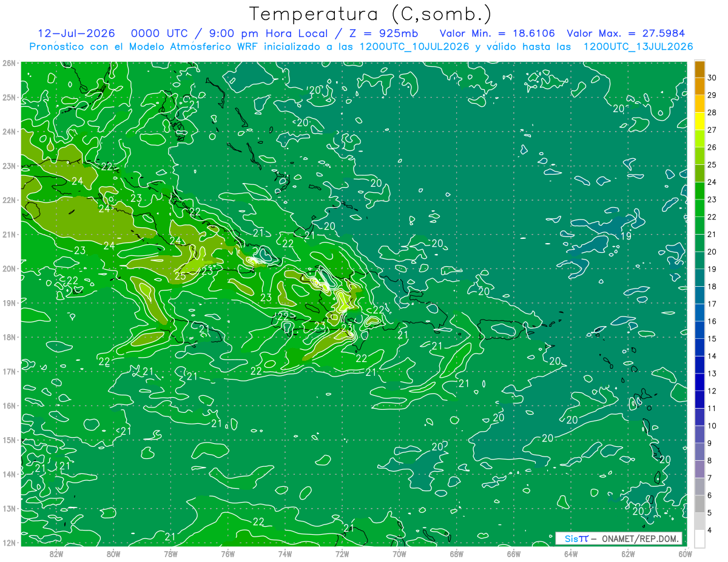The image size is (728, 562).
Task: Click the "0000 UTC" time label
Action: (160, 33)
